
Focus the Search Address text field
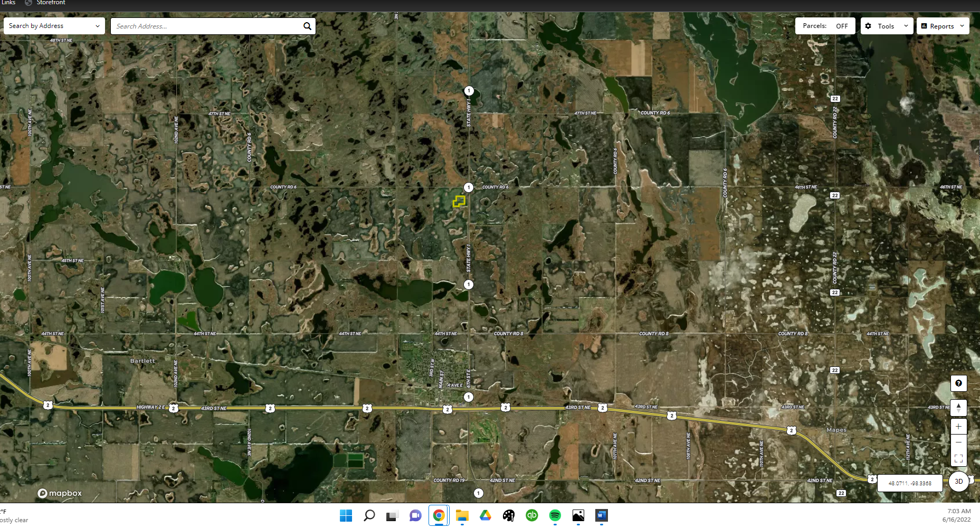coord(207,26)
